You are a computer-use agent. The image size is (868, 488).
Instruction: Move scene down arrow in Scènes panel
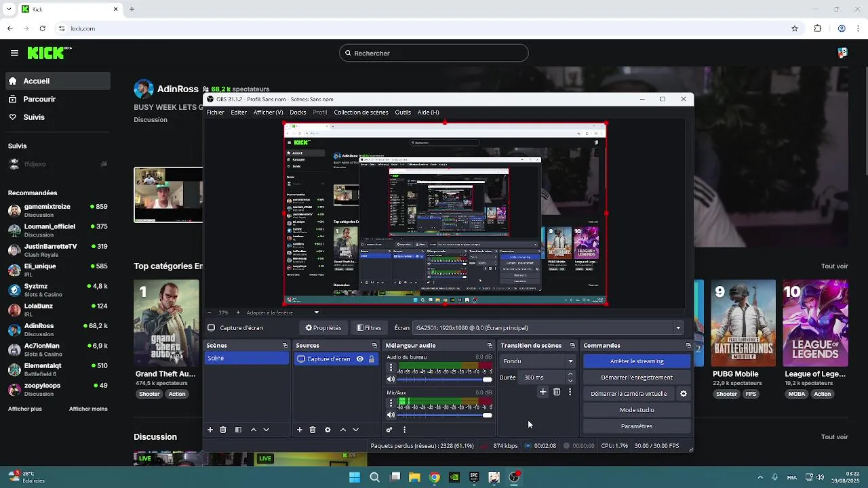point(267,430)
